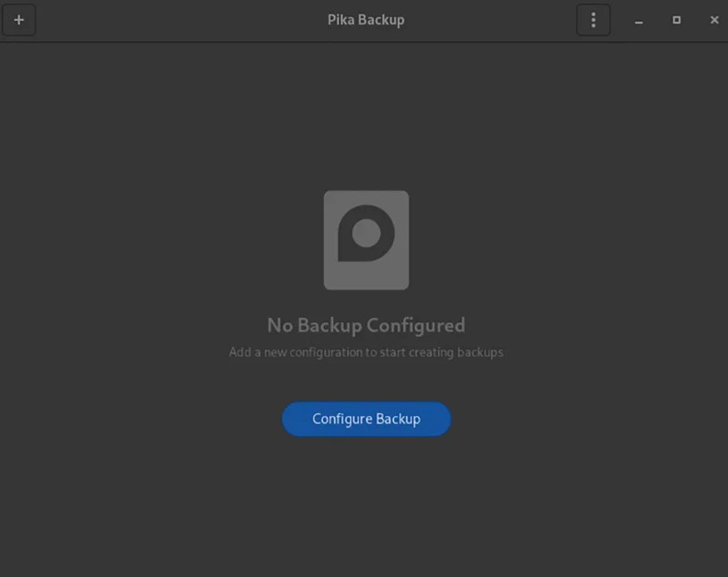Click the 'No Backup Configured' heading
The width and height of the screenshot is (728, 577).
[366, 326]
